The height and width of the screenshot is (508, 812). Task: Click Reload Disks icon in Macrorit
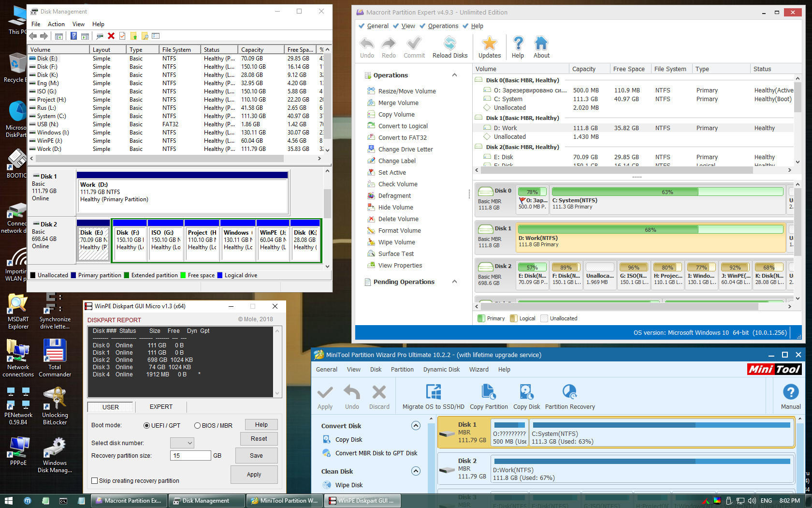coord(450,44)
